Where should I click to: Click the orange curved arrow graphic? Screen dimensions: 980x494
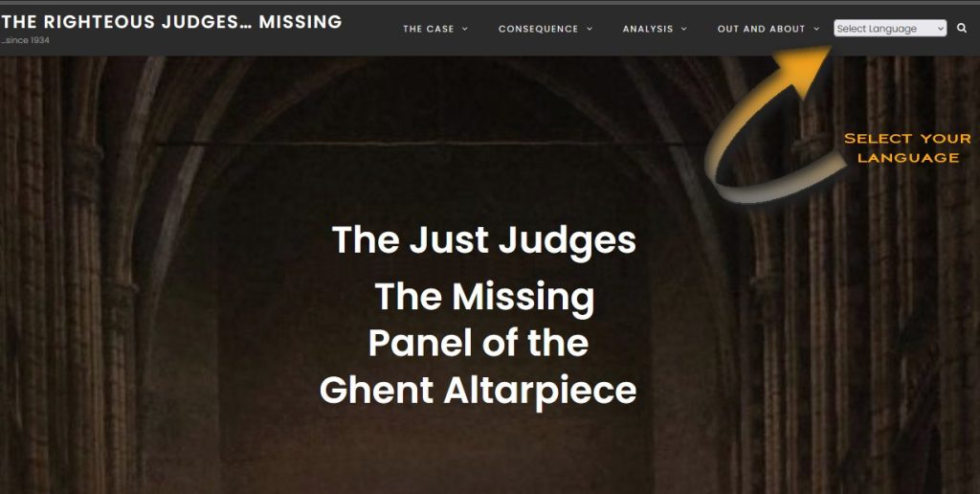click(770, 125)
